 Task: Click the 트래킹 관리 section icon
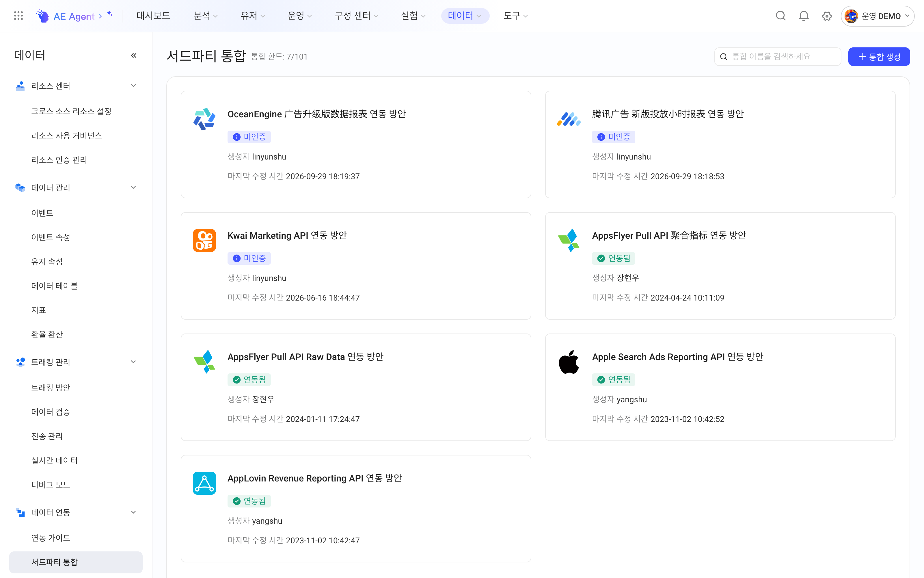pos(20,362)
